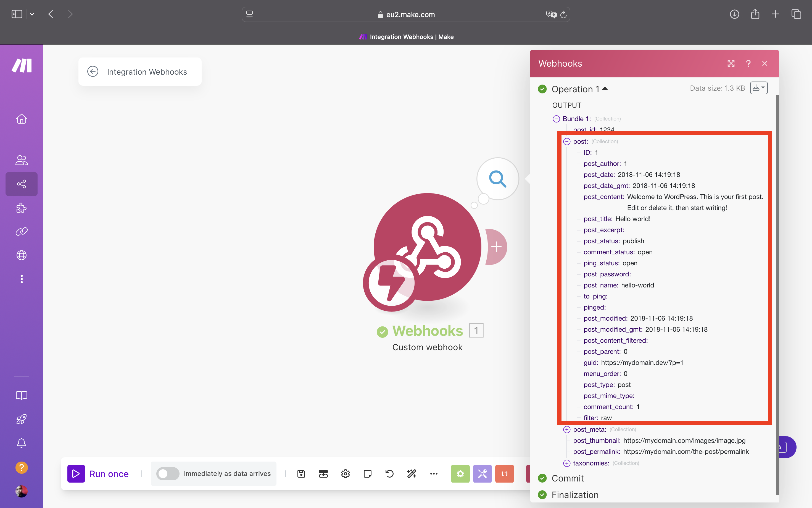Open orange Text parser brackets button
812x508 pixels.
point(505,474)
